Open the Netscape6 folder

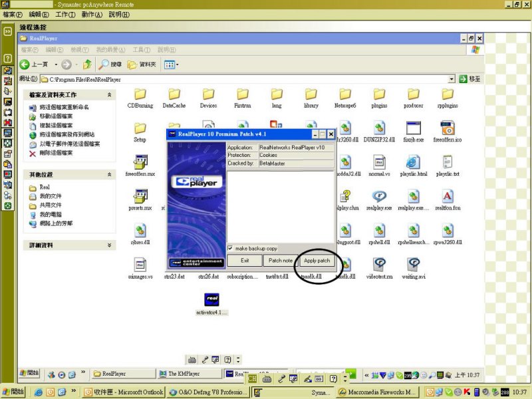345,94
